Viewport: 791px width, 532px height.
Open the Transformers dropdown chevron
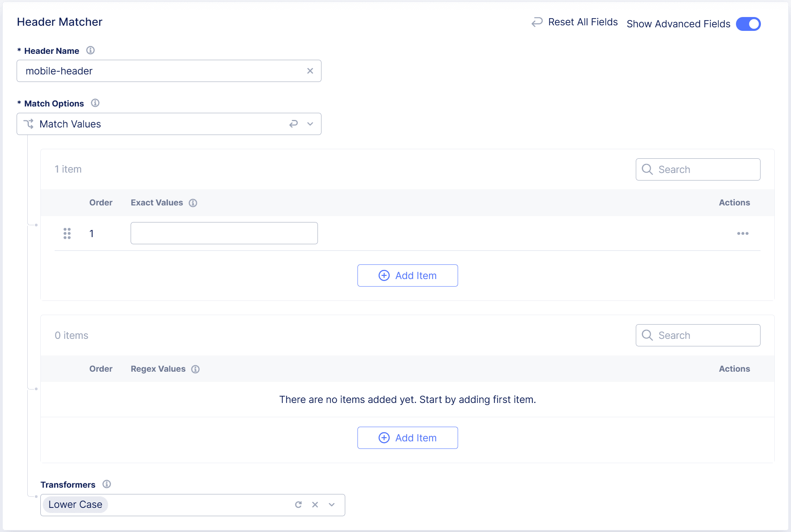click(331, 505)
